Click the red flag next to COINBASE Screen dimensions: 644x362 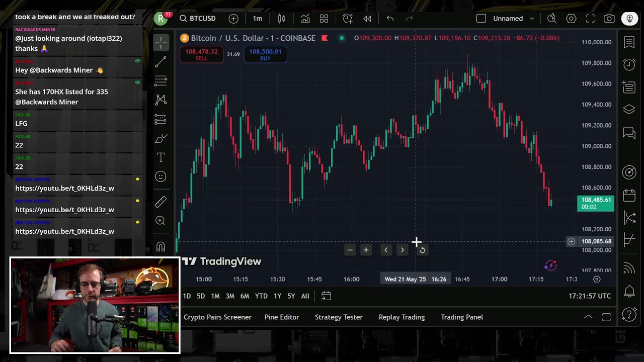325,38
